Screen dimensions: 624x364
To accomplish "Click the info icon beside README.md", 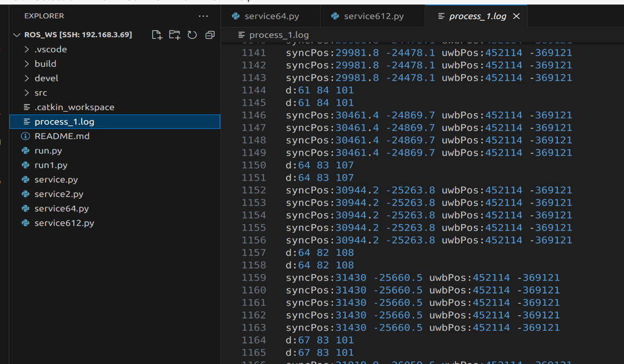I will 25,136.
